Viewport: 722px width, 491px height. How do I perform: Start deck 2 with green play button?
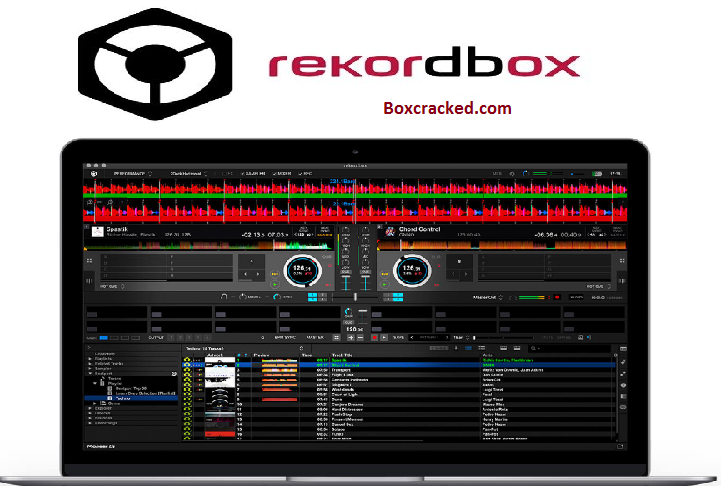coord(384,285)
